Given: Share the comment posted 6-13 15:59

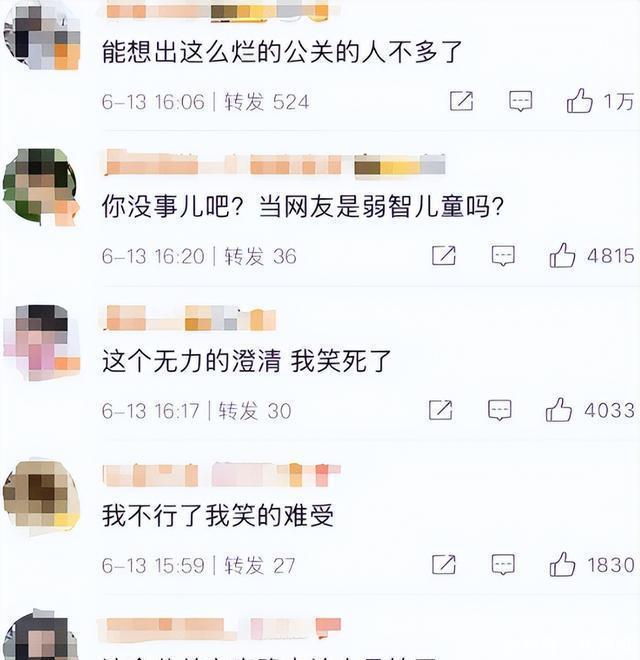Looking at the screenshot, I should click(x=444, y=564).
